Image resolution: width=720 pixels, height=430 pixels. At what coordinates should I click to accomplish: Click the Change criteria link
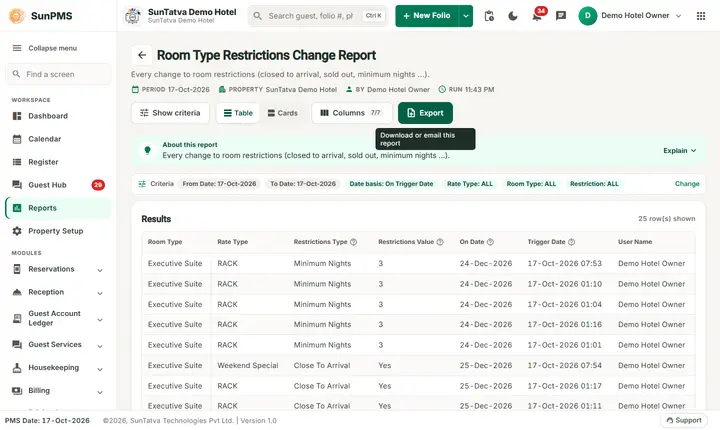(x=687, y=184)
